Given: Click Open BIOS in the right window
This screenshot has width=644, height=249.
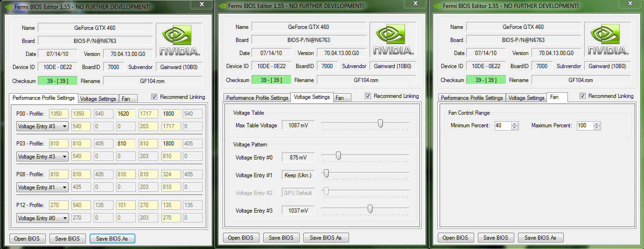Looking at the screenshot, I should pyautogui.click(x=455, y=237).
